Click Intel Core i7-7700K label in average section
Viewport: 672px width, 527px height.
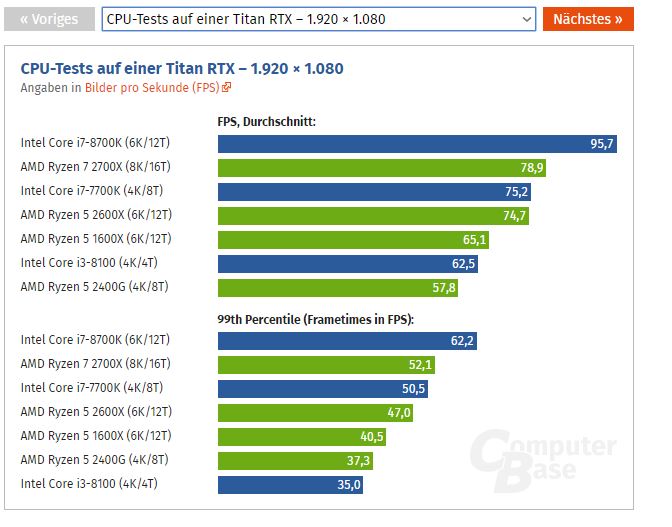pos(92,191)
